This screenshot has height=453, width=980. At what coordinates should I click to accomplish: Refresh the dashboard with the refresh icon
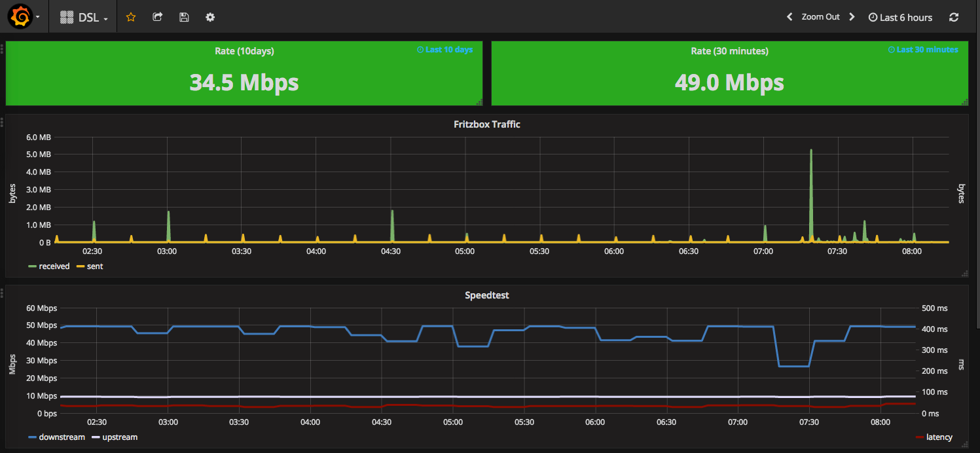954,17
